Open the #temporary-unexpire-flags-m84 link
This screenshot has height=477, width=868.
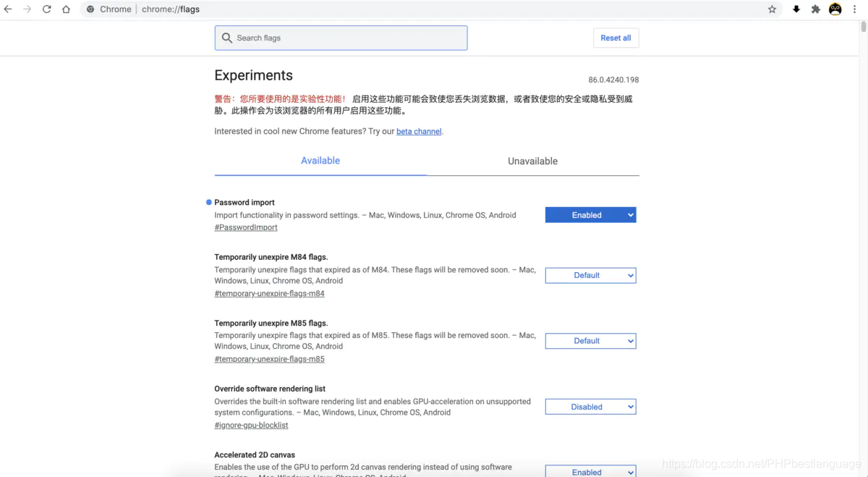pyautogui.click(x=269, y=294)
